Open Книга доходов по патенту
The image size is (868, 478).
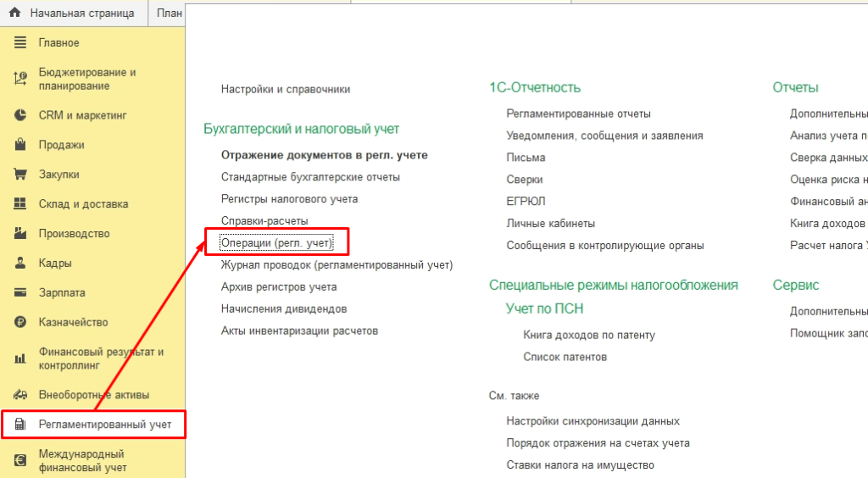pyautogui.click(x=589, y=336)
